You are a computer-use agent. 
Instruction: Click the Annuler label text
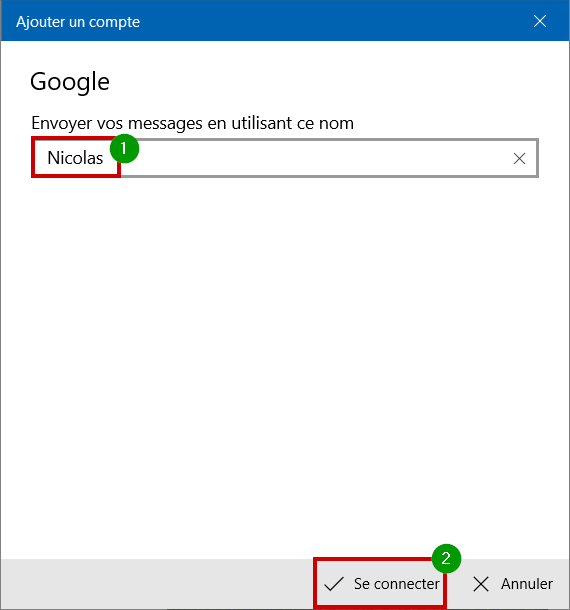(x=527, y=584)
